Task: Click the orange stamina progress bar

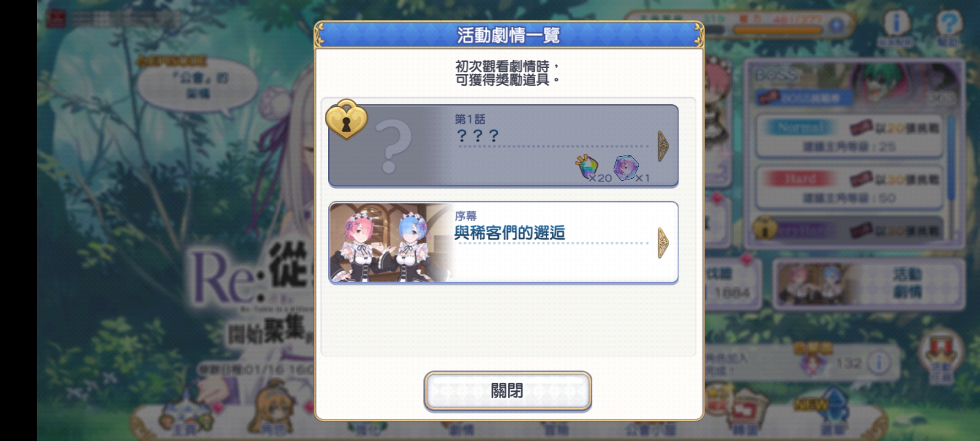Action: pos(778,30)
